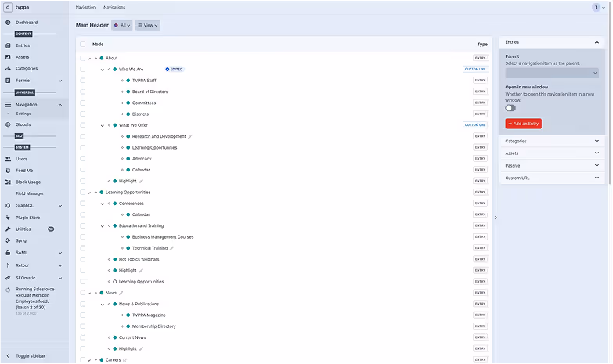Check the Who We Are row checkbox
Screen dimensions: 613x364
(82, 70)
